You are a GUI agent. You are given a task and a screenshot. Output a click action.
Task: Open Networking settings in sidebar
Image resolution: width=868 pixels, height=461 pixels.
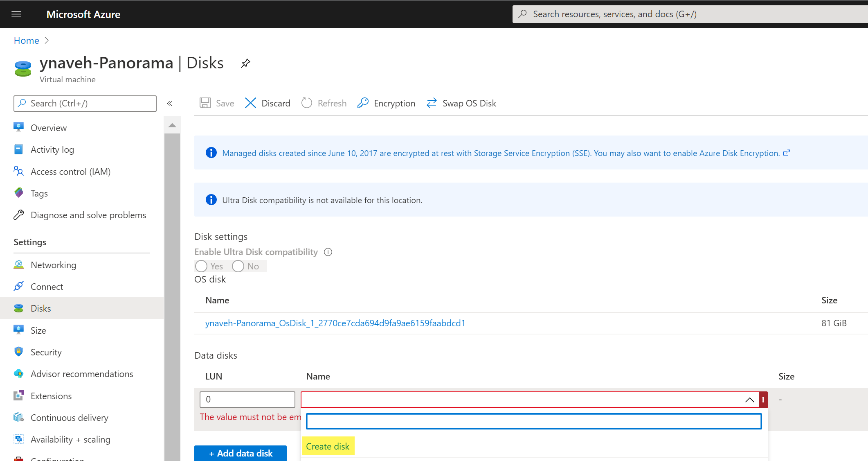coord(53,265)
